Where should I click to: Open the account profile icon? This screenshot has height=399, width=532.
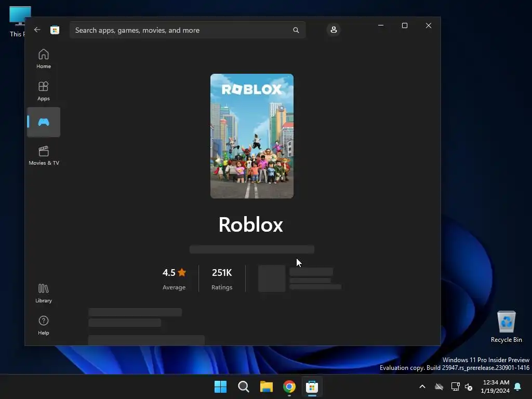(334, 30)
